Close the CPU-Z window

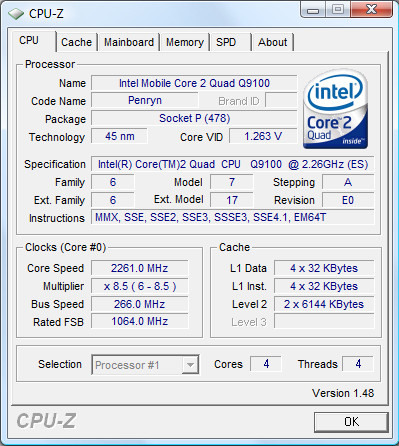[371, 10]
